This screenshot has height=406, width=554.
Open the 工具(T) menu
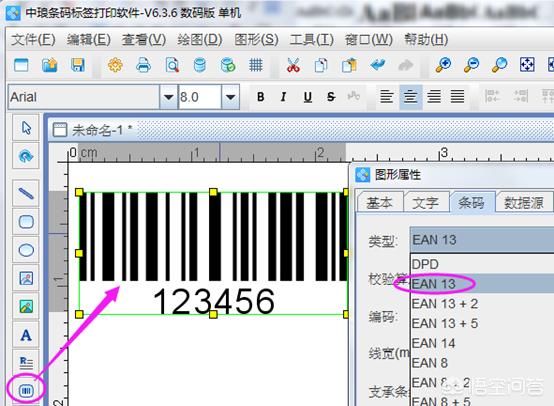click(x=311, y=39)
